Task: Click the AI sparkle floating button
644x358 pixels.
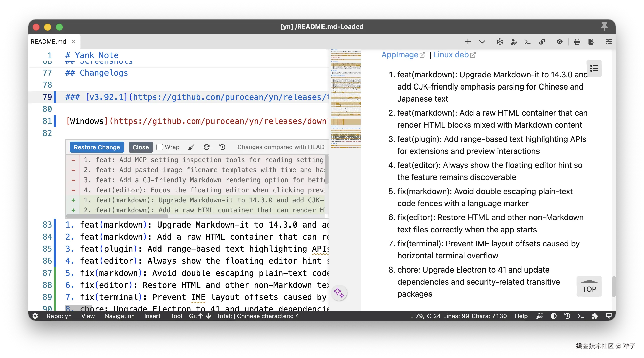Action: pos(339,293)
